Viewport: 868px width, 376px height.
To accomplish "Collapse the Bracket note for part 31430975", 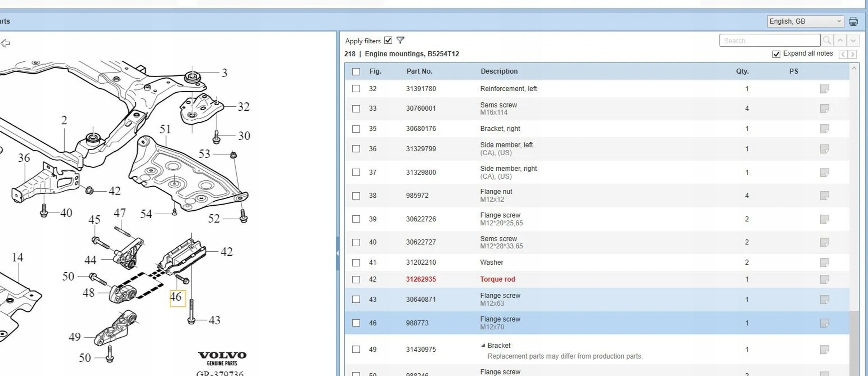I will click(483, 345).
